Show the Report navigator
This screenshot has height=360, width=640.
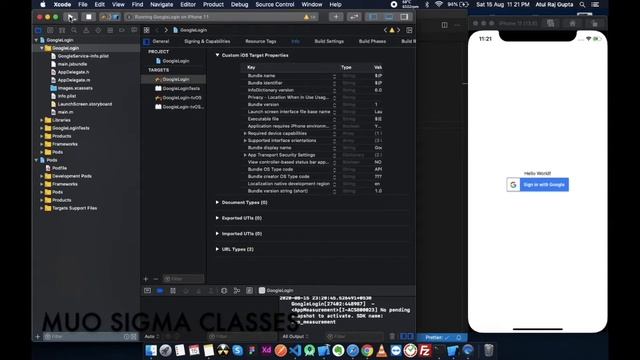click(134, 30)
